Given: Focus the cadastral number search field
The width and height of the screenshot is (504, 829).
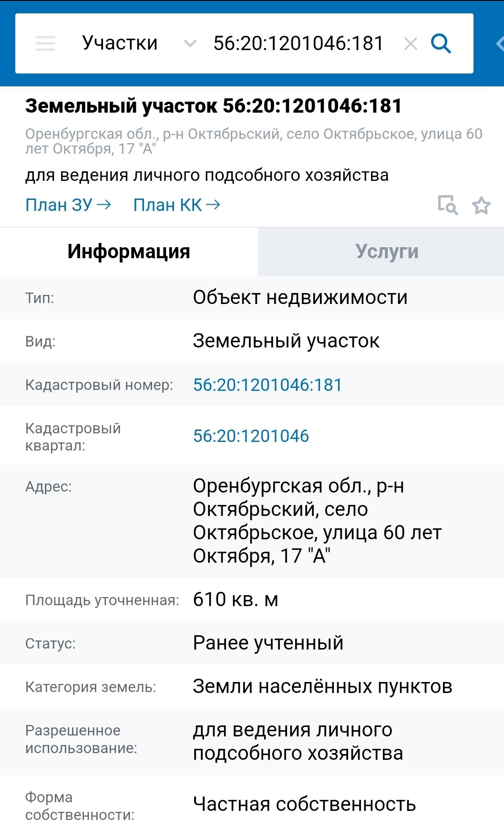Looking at the screenshot, I should (298, 43).
